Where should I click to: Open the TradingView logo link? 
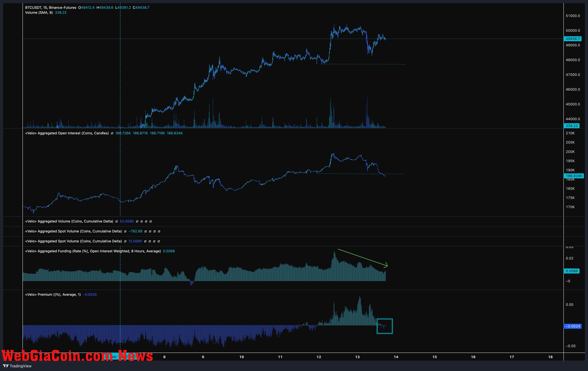[17, 366]
